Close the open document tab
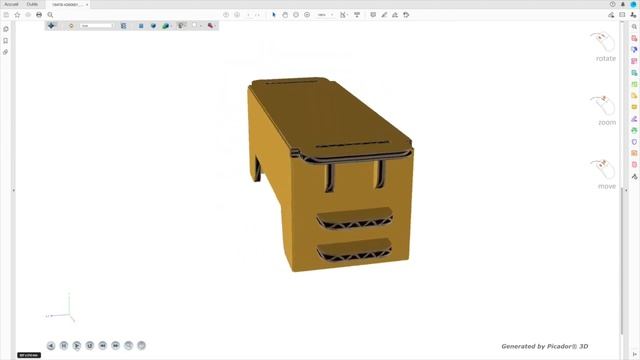This screenshot has height=360, width=640. click(87, 4)
